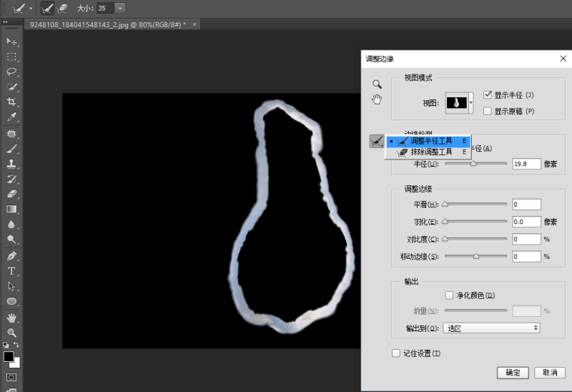Check the 记住设置 option
Screen dimensions: 572x392
pyautogui.click(x=396, y=353)
